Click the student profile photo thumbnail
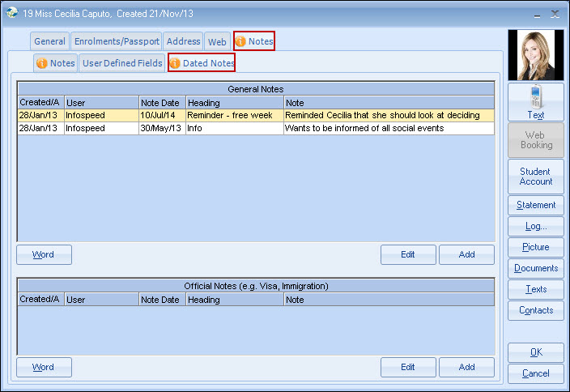This screenshot has height=392, width=570. (535, 55)
